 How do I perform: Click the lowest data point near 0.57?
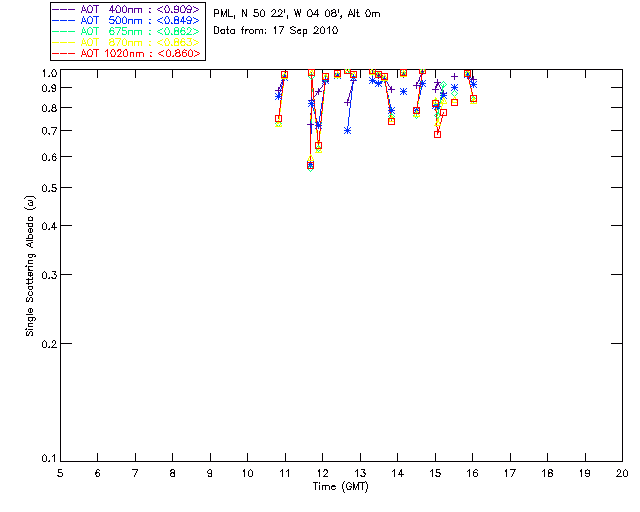pyautogui.click(x=311, y=165)
